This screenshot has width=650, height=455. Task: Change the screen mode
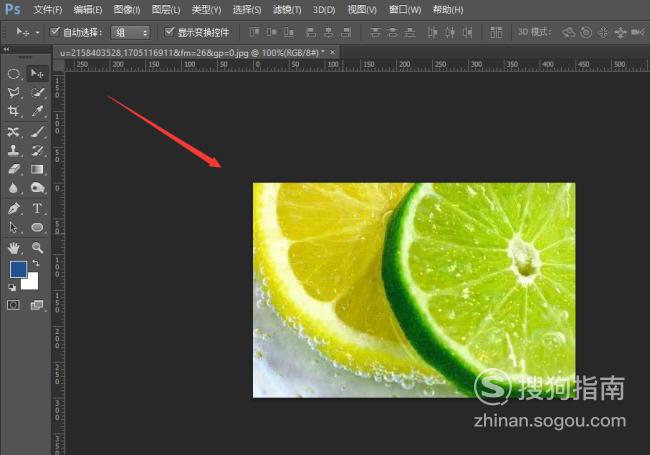coord(37,305)
